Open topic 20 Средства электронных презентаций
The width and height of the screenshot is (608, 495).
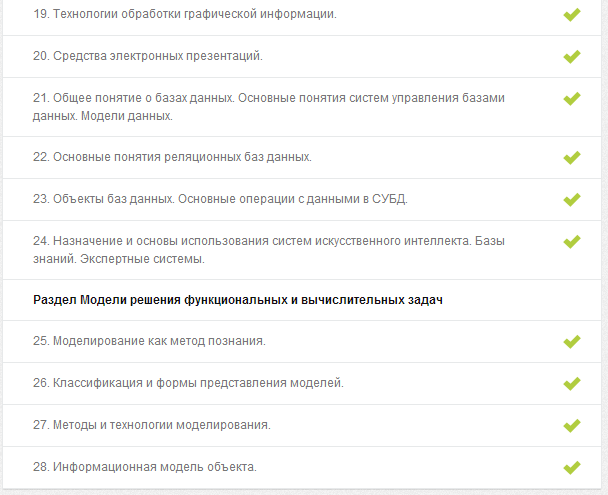[x=148, y=56]
